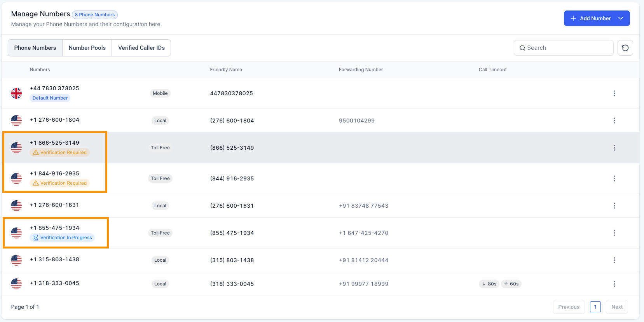Select friendly name (855) 475-1934
The image size is (644, 322).
point(232,233)
